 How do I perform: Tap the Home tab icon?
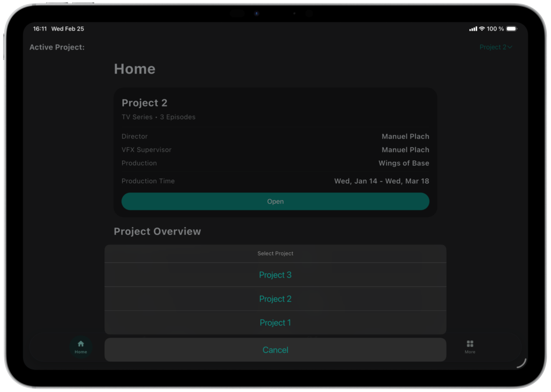coord(81,344)
